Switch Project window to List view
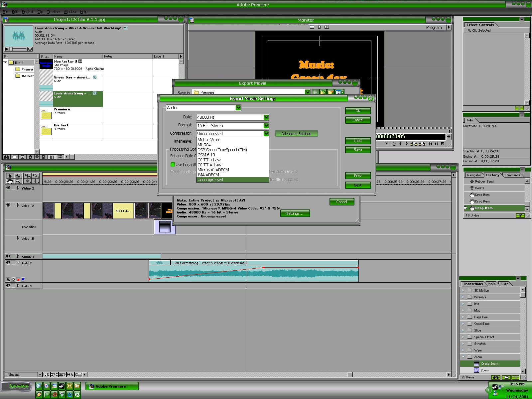 [60, 157]
